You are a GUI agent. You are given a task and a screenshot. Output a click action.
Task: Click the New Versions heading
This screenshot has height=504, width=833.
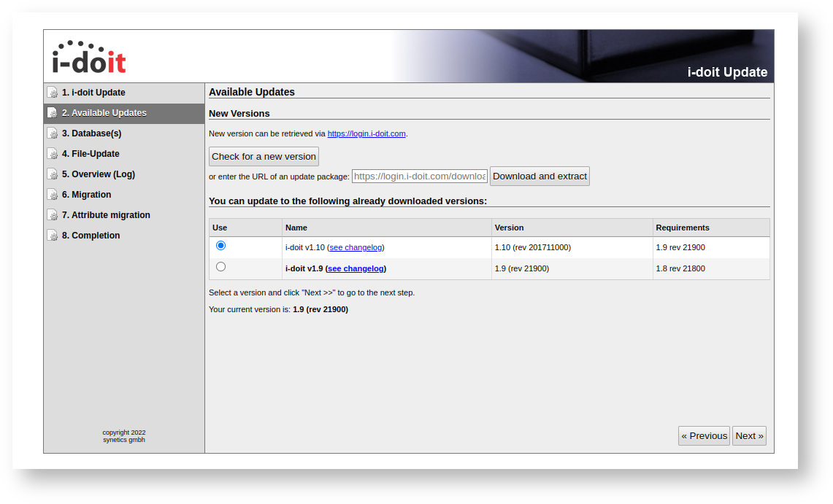(x=239, y=114)
